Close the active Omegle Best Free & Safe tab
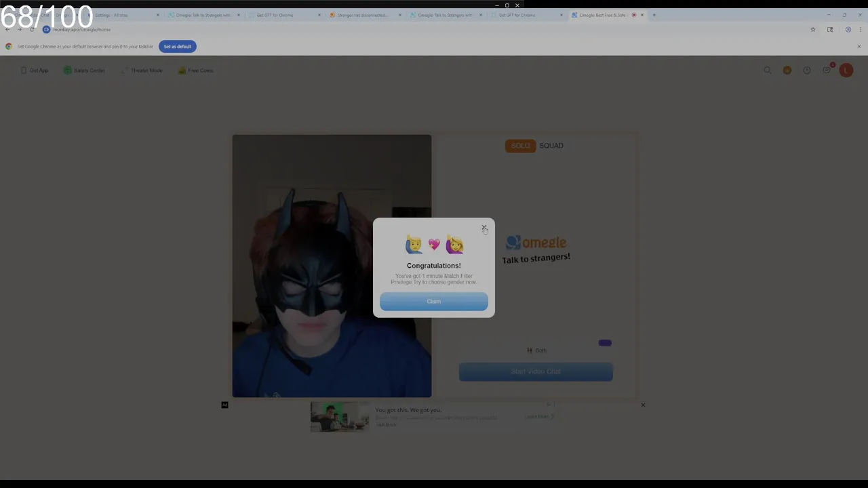The height and width of the screenshot is (488, 868). tap(642, 15)
